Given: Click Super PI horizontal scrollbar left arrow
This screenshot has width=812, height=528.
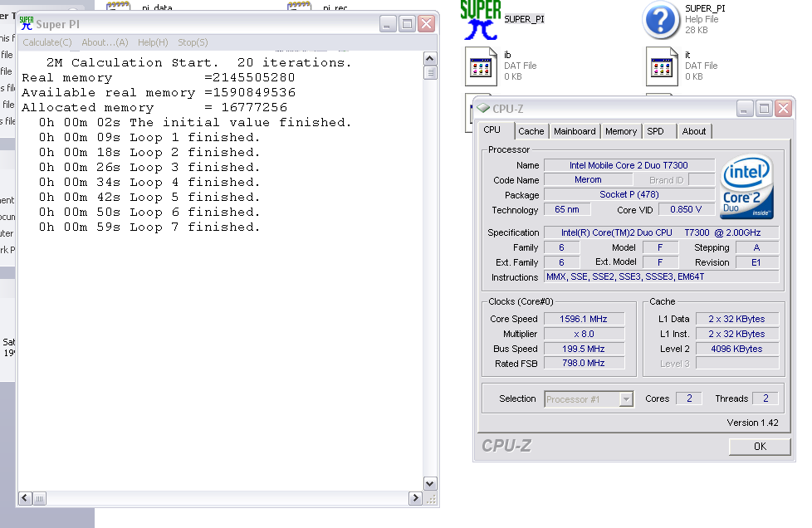Looking at the screenshot, I should click(x=25, y=498).
